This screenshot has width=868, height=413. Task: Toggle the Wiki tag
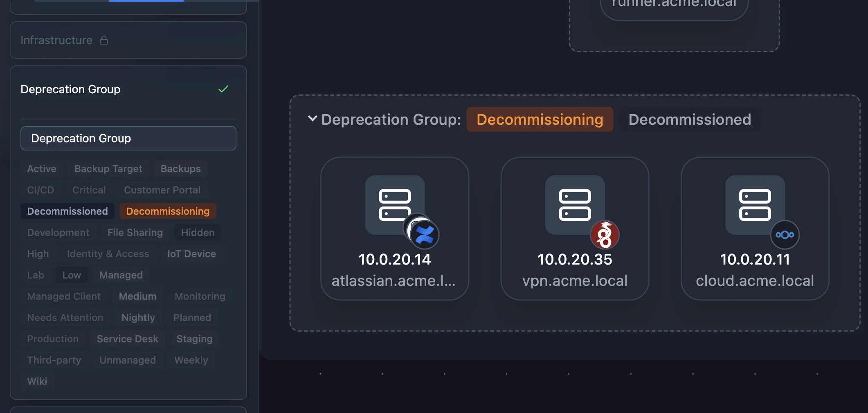[37, 381]
